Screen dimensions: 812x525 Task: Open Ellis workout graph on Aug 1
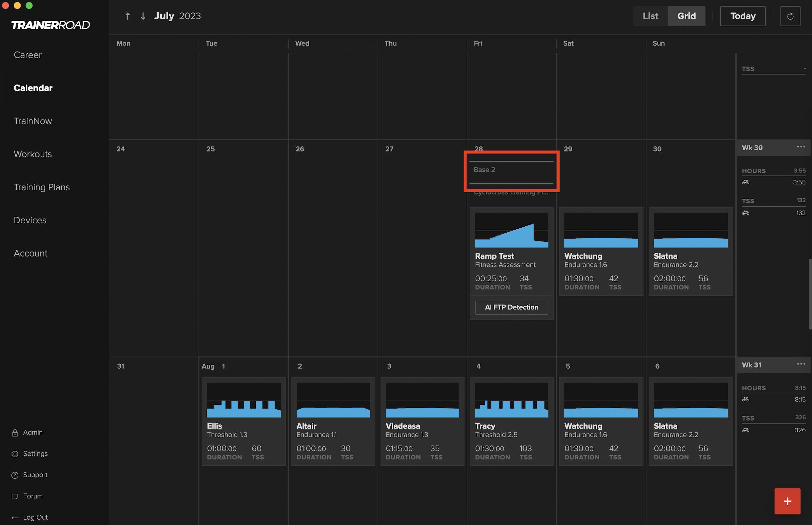[244, 400]
